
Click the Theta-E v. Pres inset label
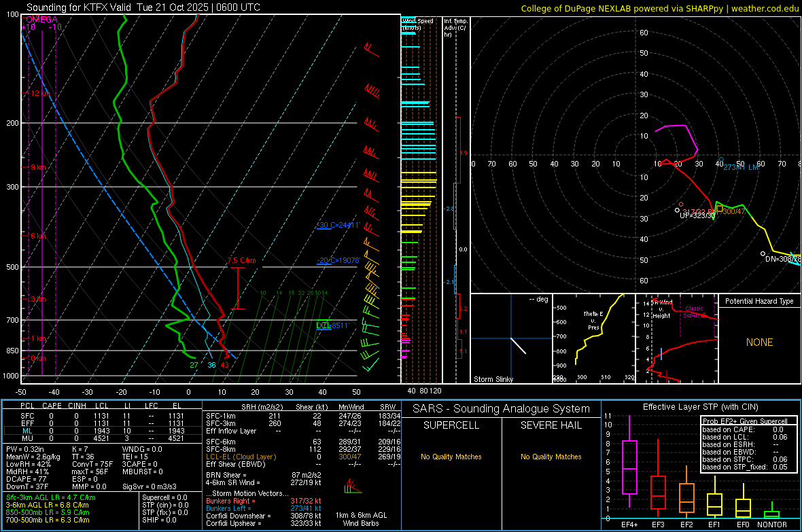click(593, 320)
